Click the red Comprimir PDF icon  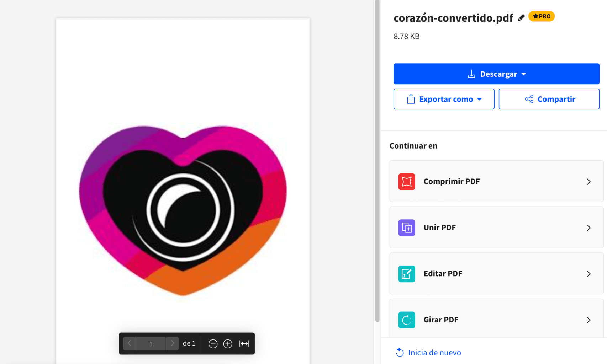click(407, 182)
